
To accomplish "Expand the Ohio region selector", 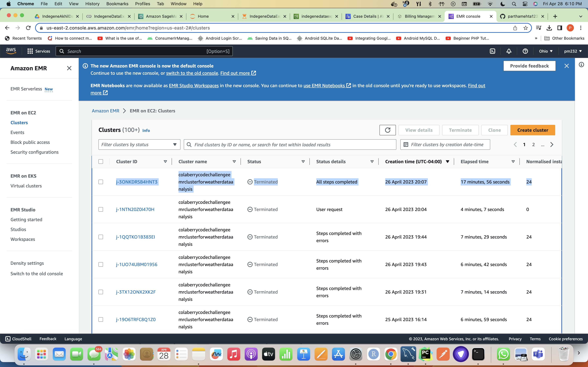I will [546, 51].
